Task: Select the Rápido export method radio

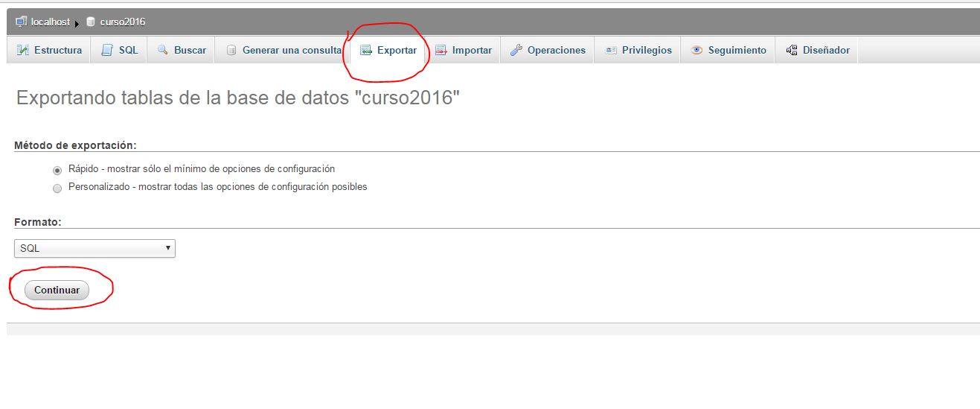Action: tap(57, 170)
